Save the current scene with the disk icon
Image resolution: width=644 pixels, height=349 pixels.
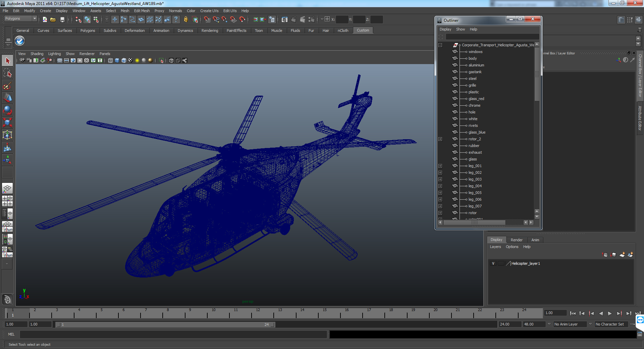click(x=62, y=19)
